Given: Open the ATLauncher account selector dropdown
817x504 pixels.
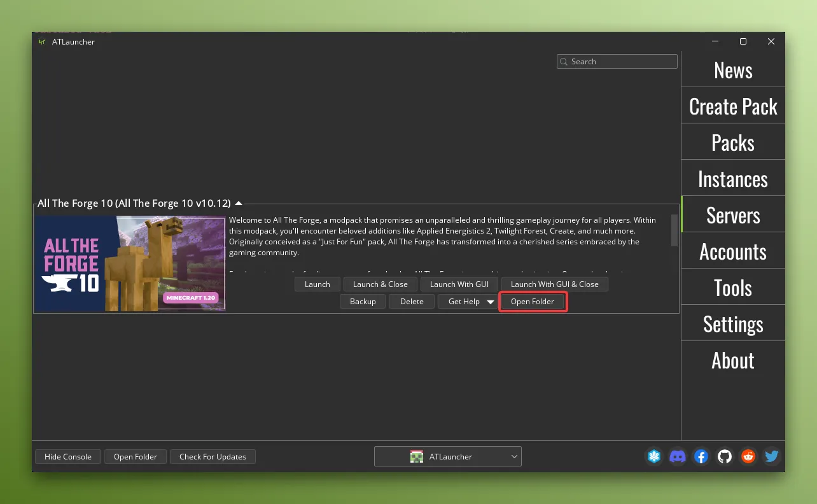Looking at the screenshot, I should coord(514,456).
